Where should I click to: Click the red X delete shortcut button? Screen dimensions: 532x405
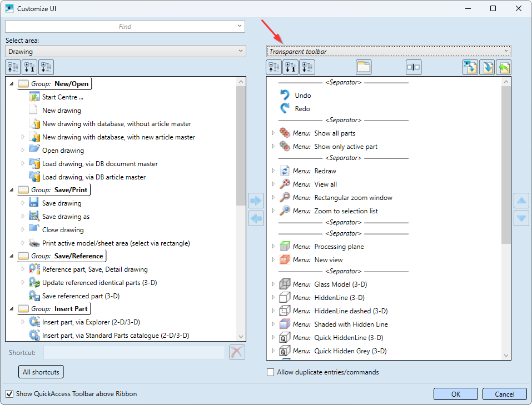pyautogui.click(x=237, y=352)
